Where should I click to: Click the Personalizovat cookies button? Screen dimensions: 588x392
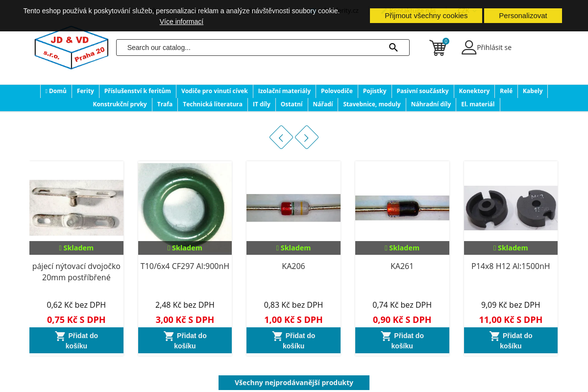click(523, 16)
